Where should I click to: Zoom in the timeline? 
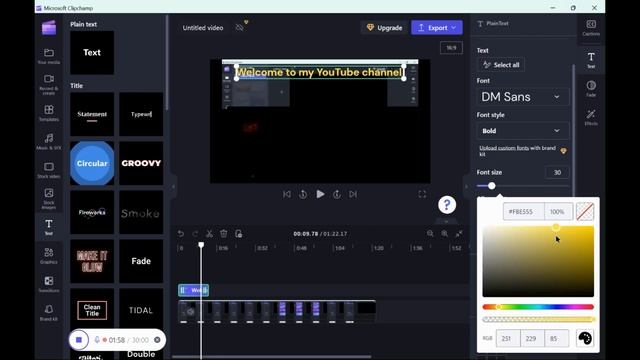[444, 233]
